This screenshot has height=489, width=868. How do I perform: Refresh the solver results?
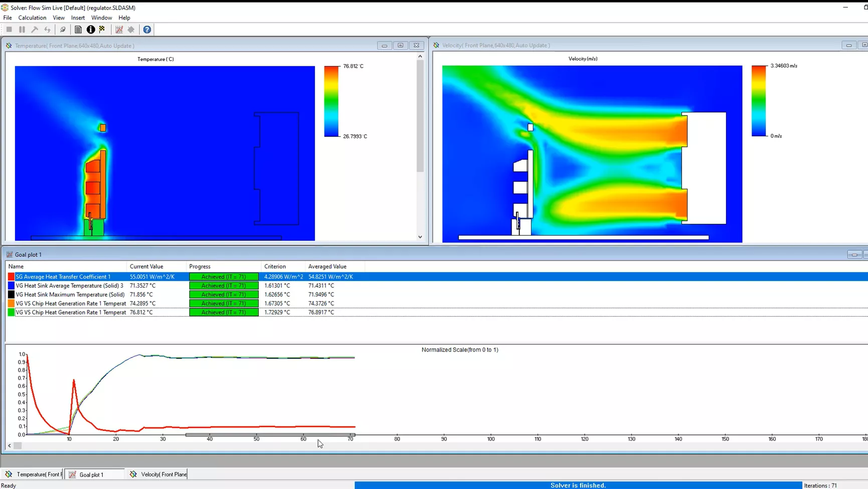point(47,30)
